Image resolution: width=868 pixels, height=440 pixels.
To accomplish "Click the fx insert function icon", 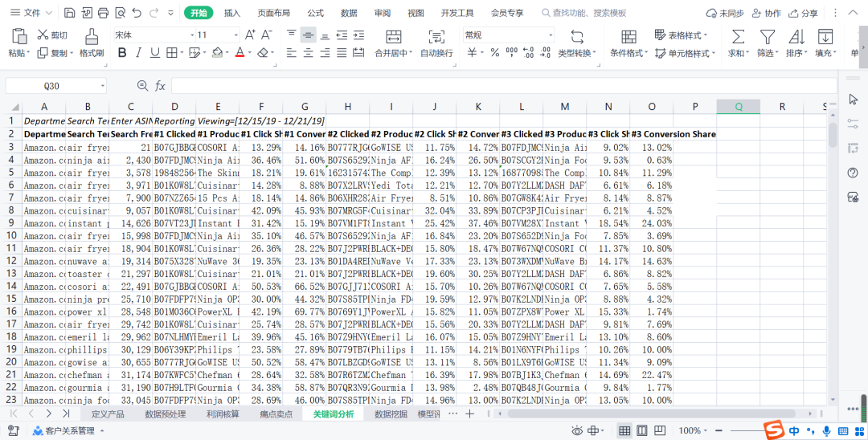I will click(x=160, y=86).
